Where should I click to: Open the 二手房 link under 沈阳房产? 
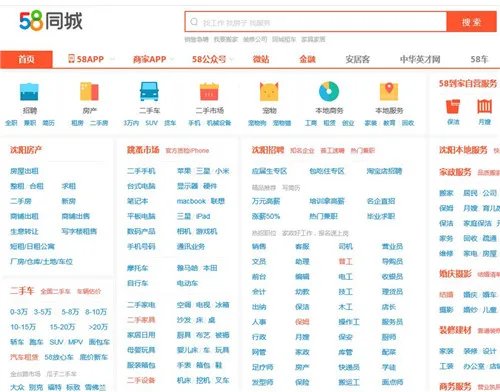pyautogui.click(x=21, y=201)
